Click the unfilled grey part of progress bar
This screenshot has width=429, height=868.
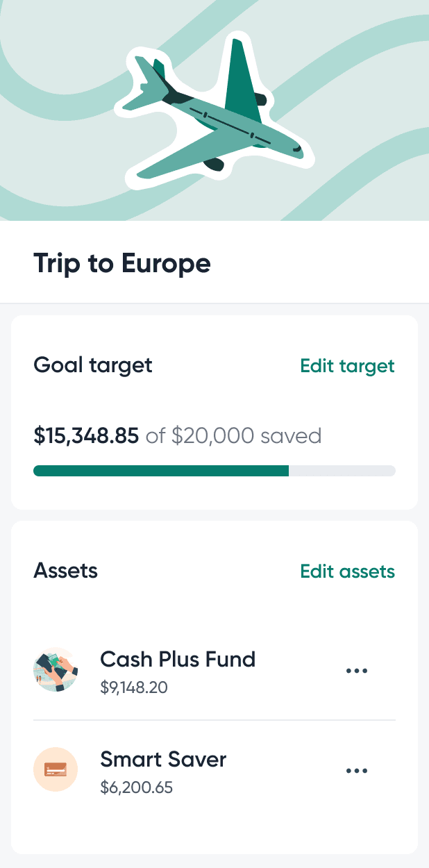point(342,471)
